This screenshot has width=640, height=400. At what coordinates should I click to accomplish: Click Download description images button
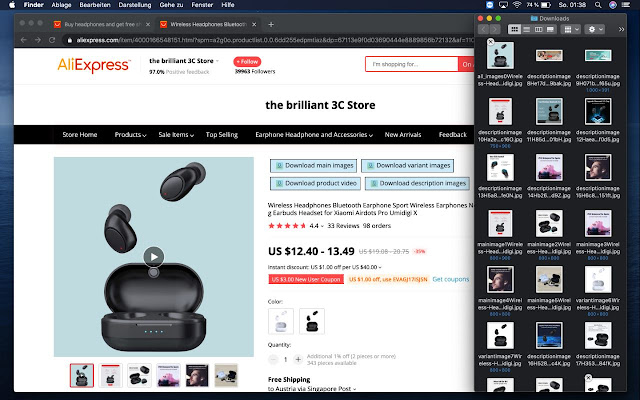pos(417,183)
